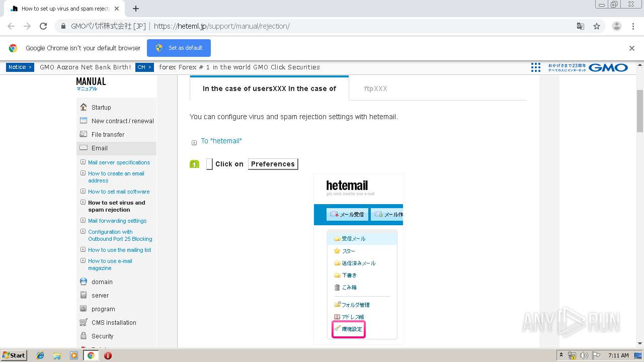The image size is (644, 362).
Task: Open the Windows Start menu
Action: [14, 355]
